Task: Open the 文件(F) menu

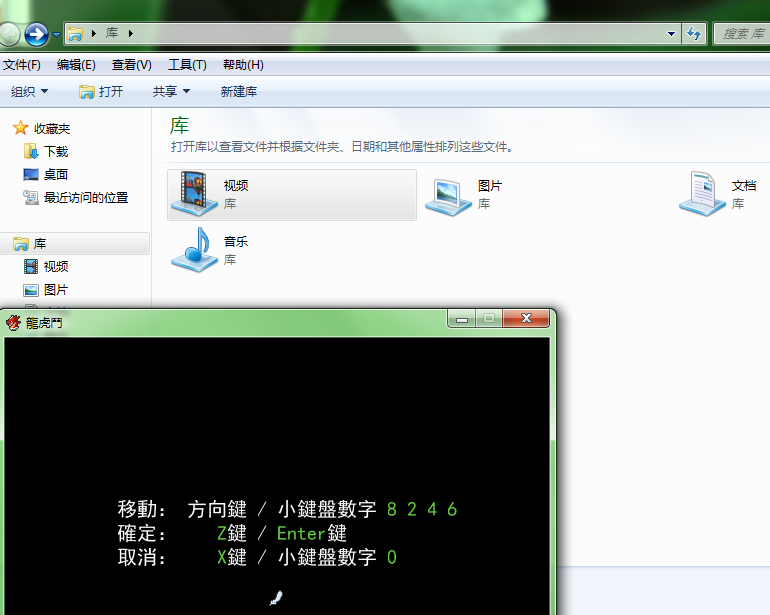Action: (22, 65)
